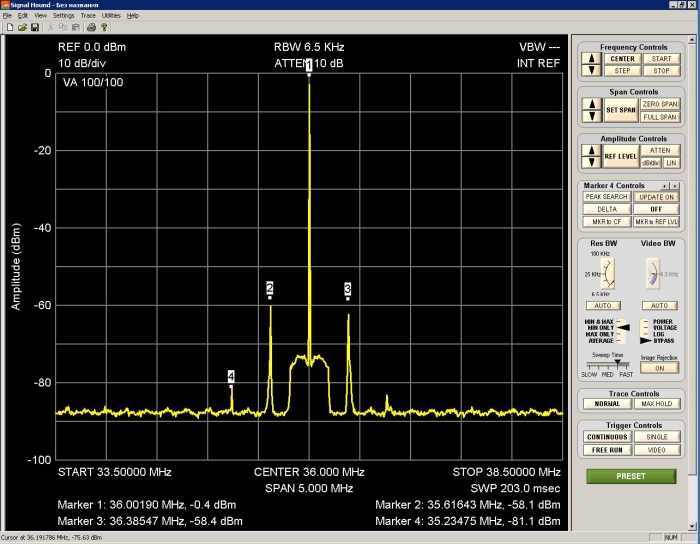Select AVERAGE detector option
The image size is (700, 544).
point(601,341)
